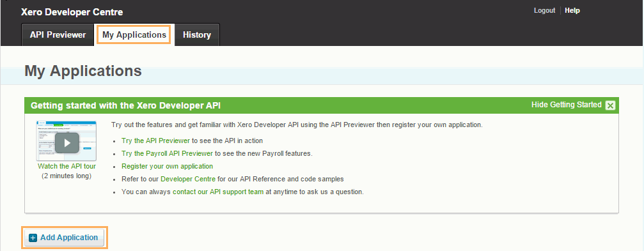Click contact our API support team link

pos(218,192)
